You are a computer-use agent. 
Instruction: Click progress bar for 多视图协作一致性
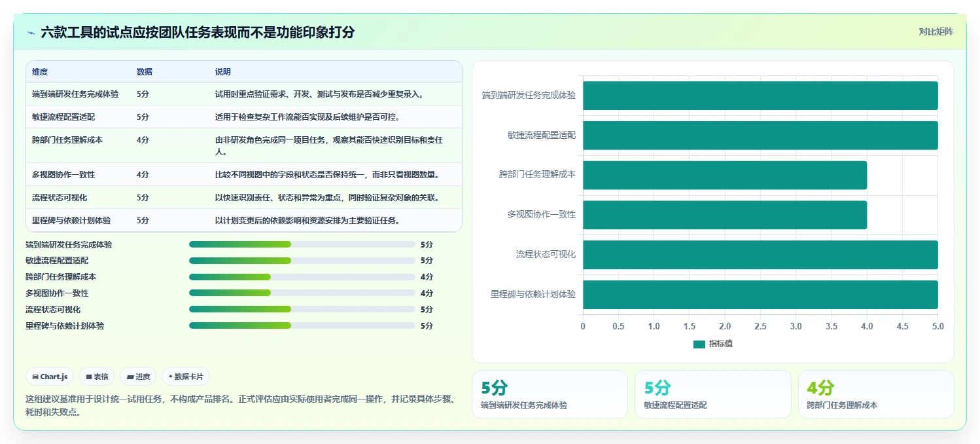(x=302, y=293)
